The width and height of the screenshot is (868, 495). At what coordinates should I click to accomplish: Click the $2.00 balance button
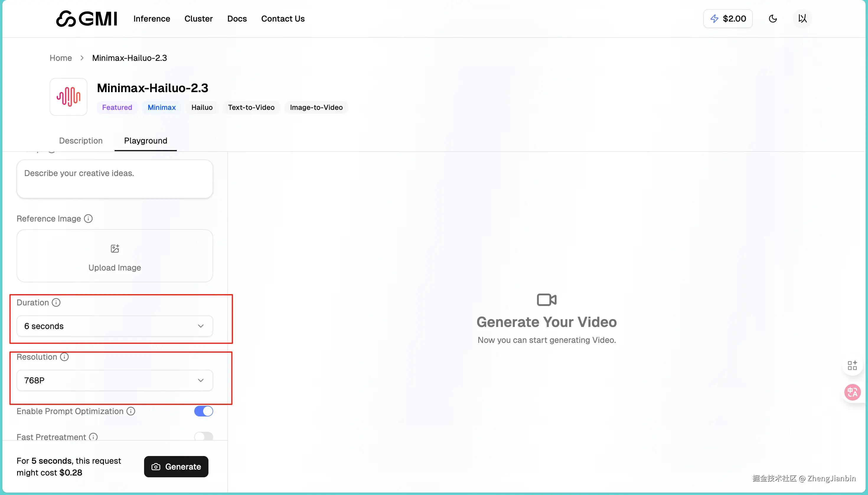(x=728, y=19)
